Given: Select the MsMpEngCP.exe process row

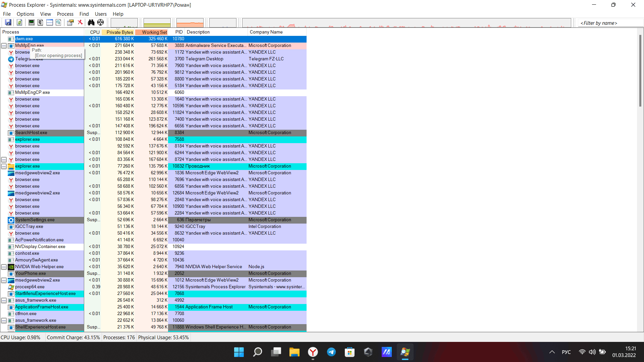Looking at the screenshot, I should coord(153,93).
